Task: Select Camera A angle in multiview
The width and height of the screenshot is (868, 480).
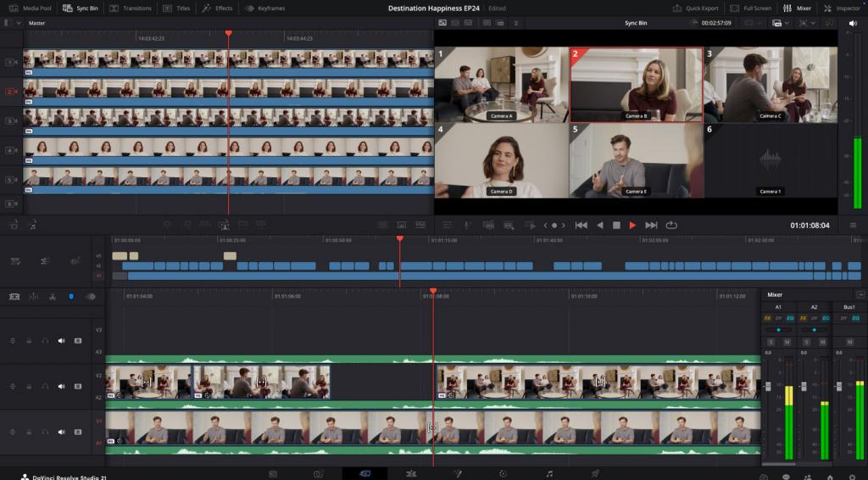Action: [x=501, y=85]
